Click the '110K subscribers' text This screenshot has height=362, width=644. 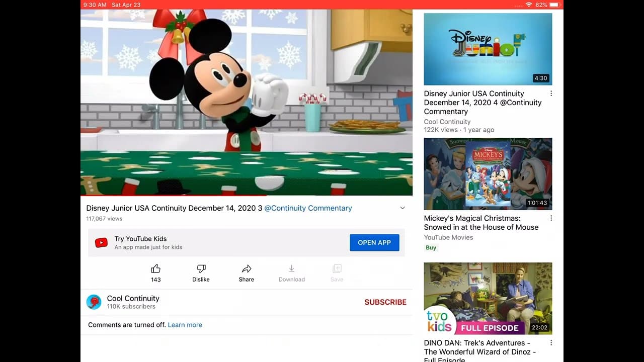pos(131,307)
